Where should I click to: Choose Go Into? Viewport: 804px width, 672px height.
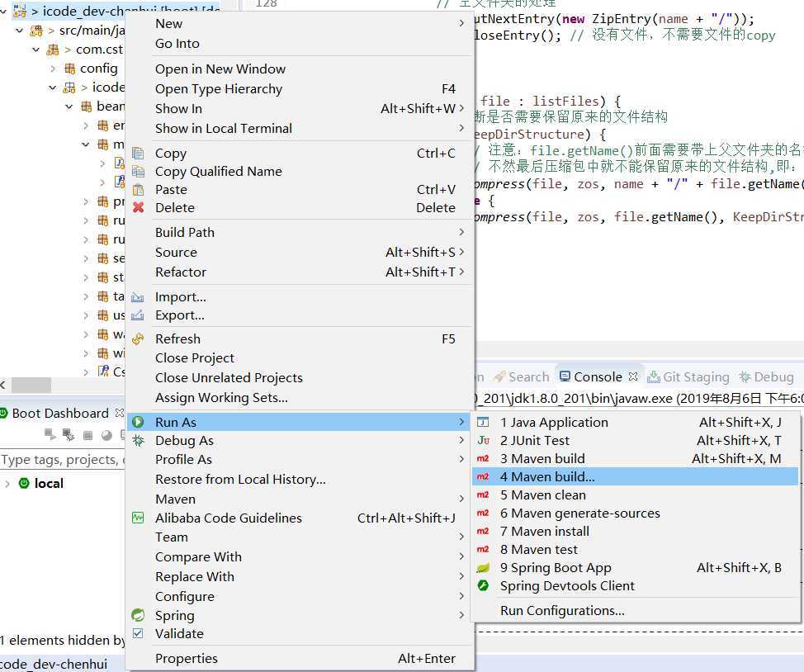pyautogui.click(x=300, y=44)
